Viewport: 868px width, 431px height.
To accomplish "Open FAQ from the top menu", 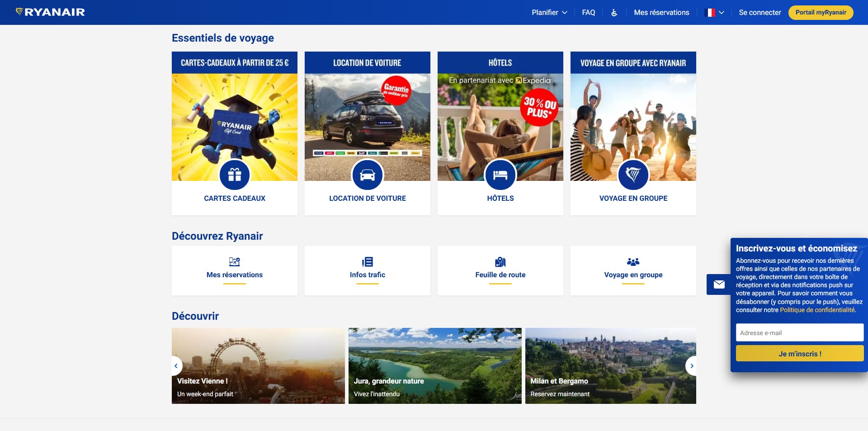I will click(589, 13).
